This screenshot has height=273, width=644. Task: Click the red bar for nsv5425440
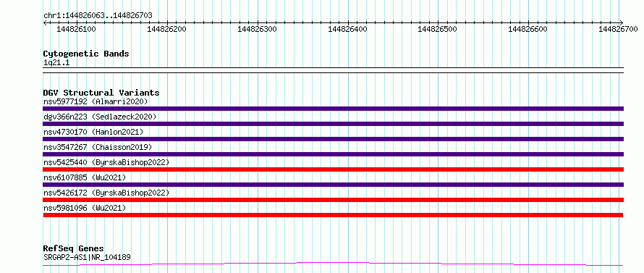334,169
